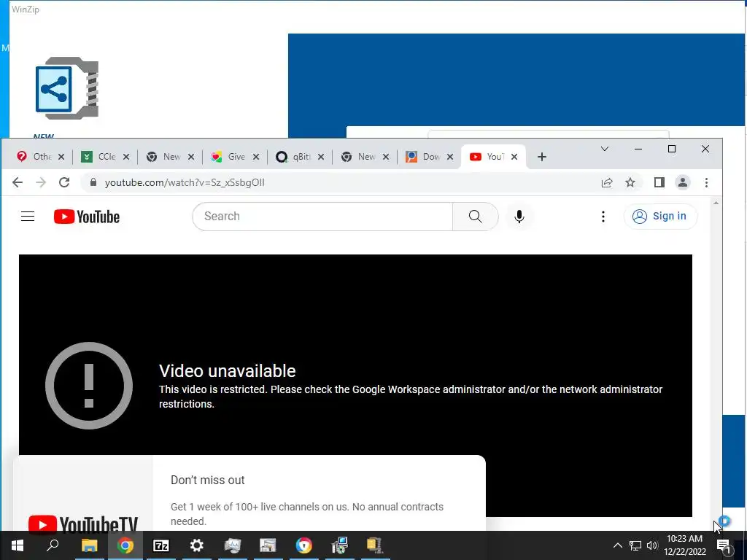Show hidden system tray icons
The height and width of the screenshot is (560, 747).
click(617, 545)
